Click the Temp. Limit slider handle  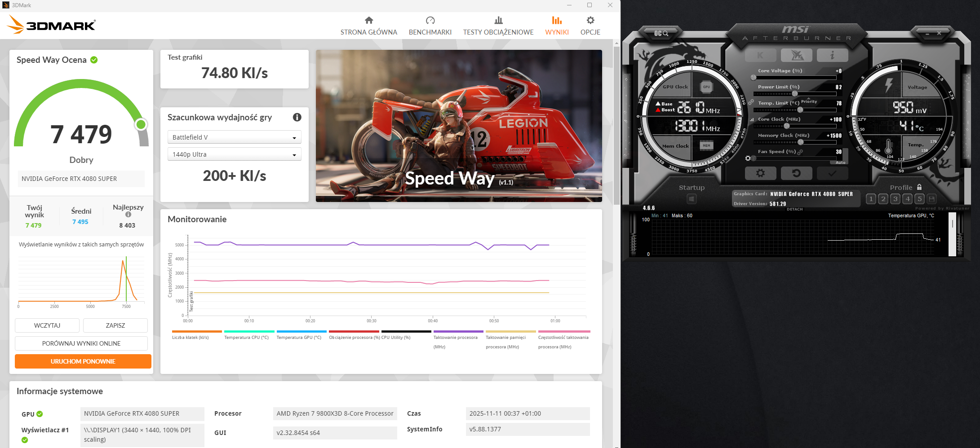pos(800,110)
